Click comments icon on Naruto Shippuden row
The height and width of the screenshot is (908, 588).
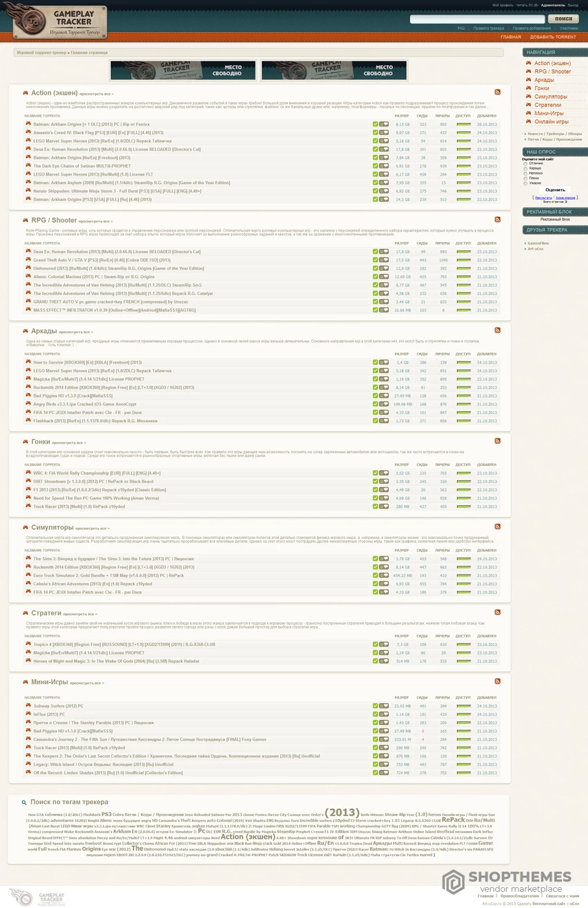(x=384, y=191)
